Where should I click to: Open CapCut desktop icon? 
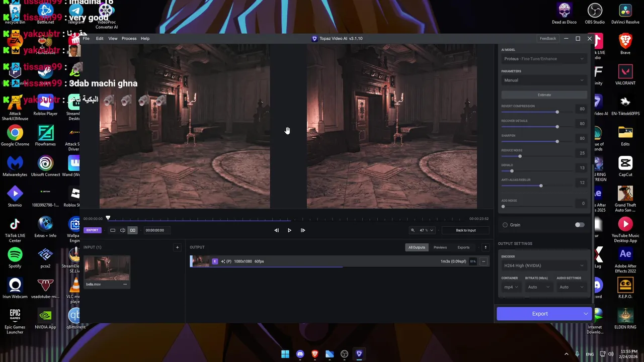pyautogui.click(x=625, y=166)
